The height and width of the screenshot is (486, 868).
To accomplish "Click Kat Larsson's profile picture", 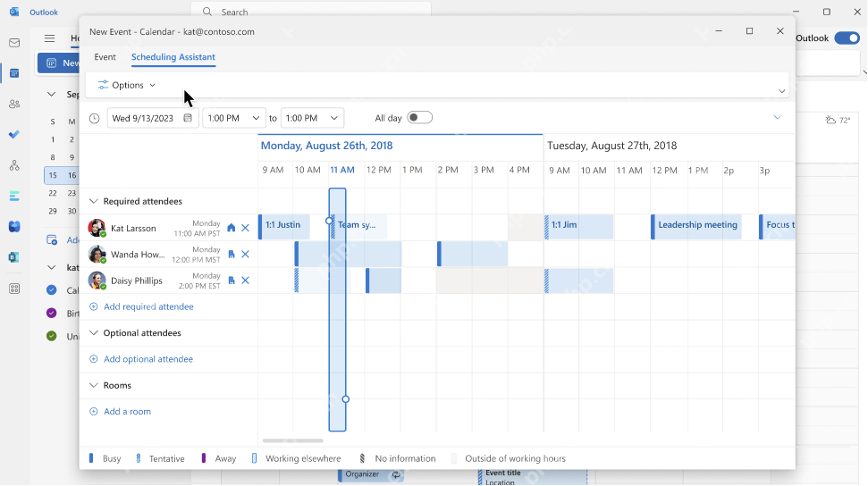I will coord(97,228).
